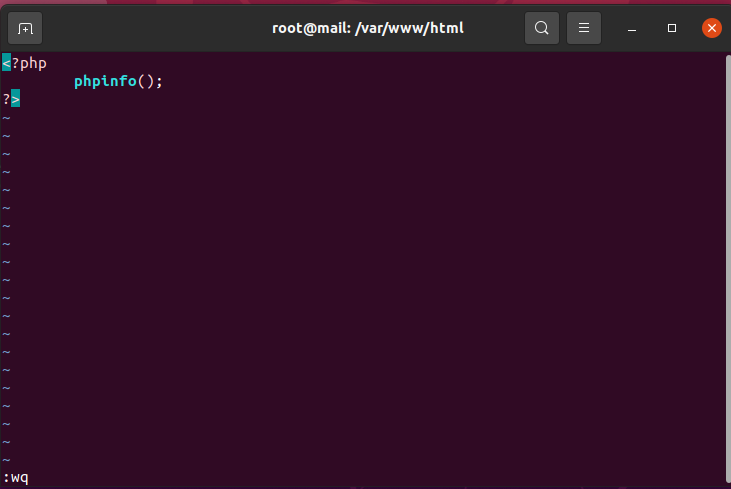The height and width of the screenshot is (489, 731).
Task: Open the hamburger menu
Action: click(x=584, y=28)
